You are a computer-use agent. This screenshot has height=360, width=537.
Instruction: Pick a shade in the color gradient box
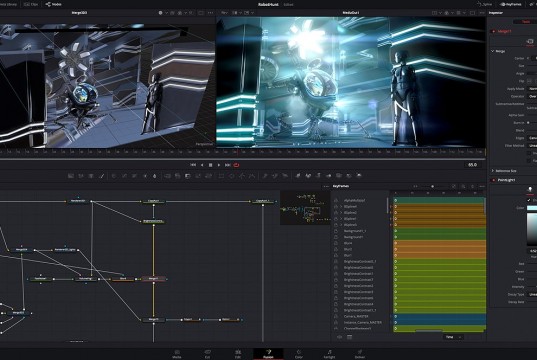(x=532, y=229)
